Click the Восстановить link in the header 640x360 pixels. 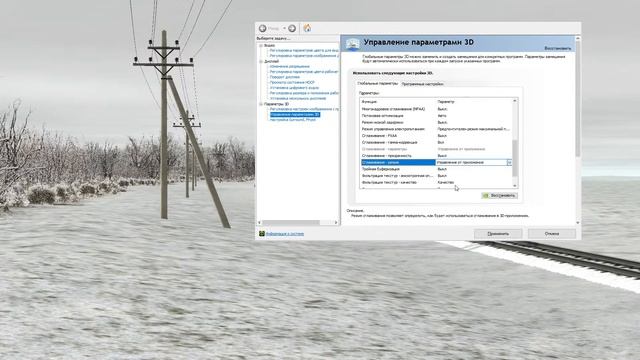pos(558,48)
